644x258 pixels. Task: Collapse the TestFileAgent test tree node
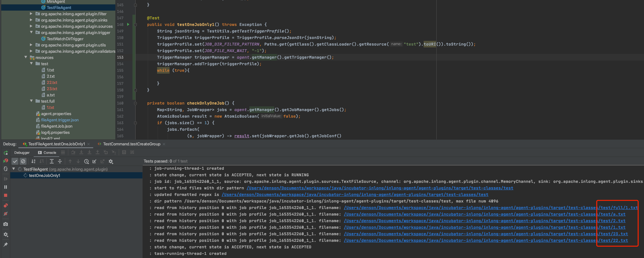(x=13, y=169)
